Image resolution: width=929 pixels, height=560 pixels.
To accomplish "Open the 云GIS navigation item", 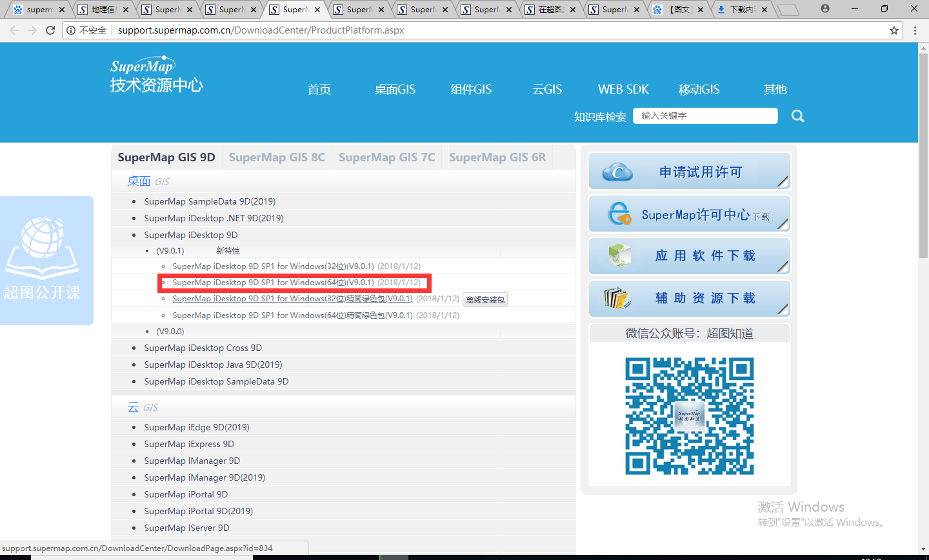I will coord(547,89).
